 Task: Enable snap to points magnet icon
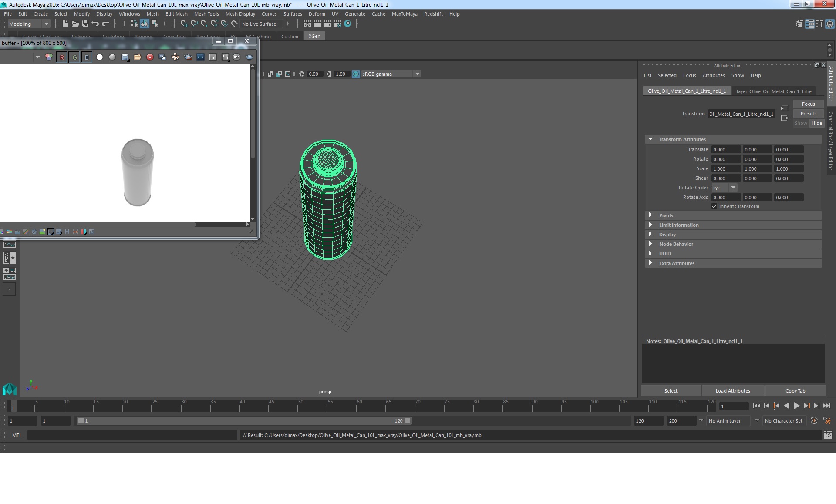point(204,24)
